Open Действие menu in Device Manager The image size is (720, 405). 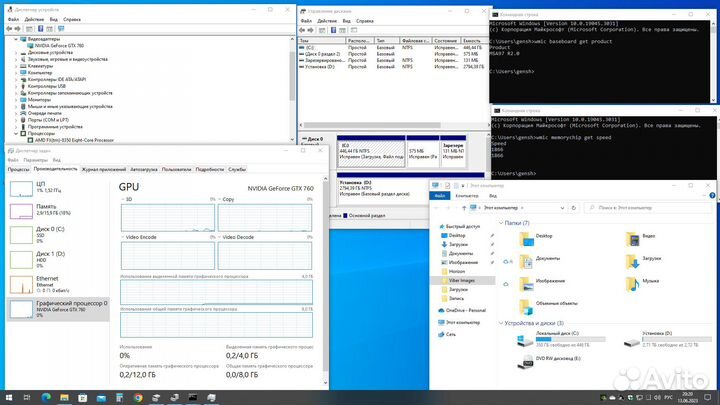(x=34, y=19)
